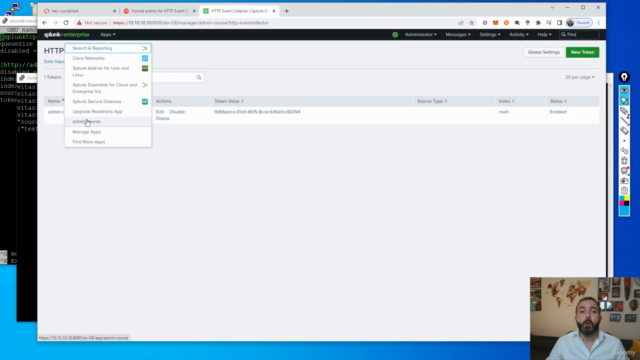Open admin-course app in Apps menu
The image size is (640, 360).
click(x=108, y=122)
